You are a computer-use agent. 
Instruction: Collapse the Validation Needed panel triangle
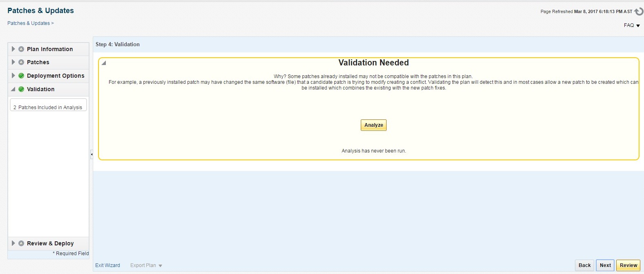click(x=104, y=63)
